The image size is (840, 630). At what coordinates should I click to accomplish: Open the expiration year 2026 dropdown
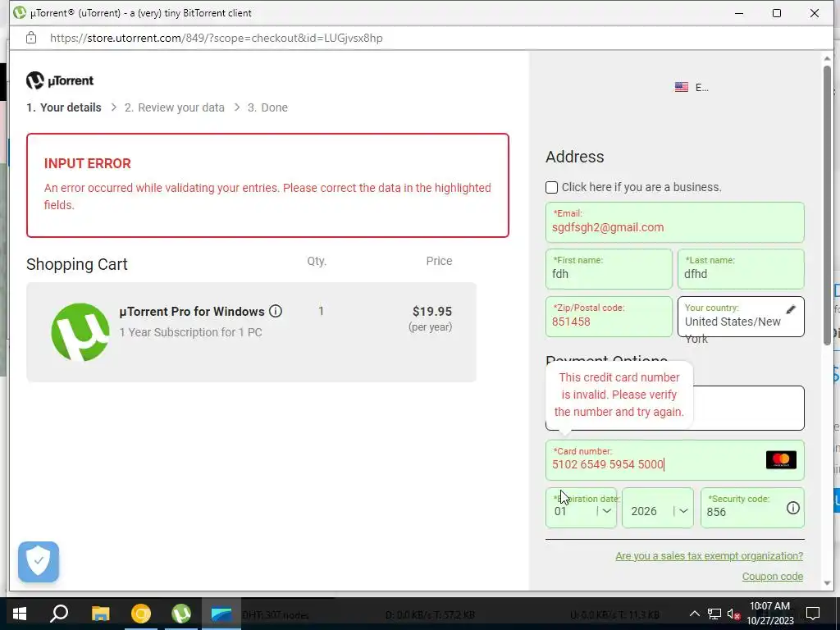click(658, 507)
